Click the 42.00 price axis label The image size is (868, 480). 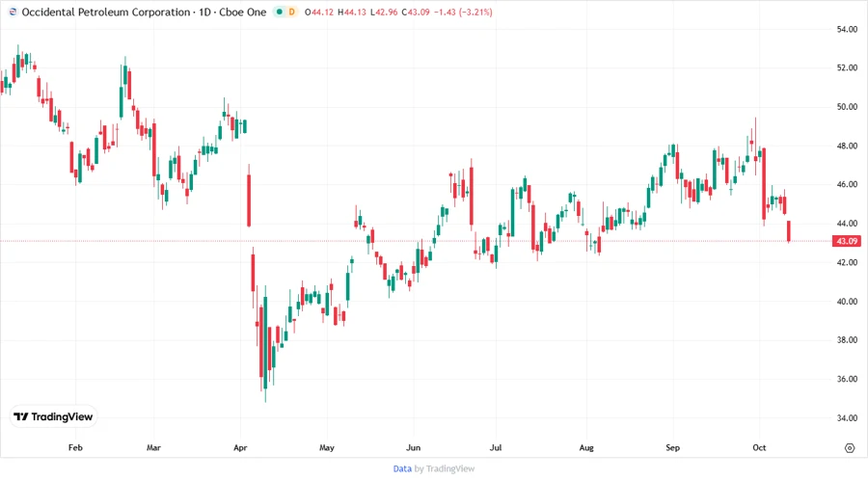coord(847,263)
